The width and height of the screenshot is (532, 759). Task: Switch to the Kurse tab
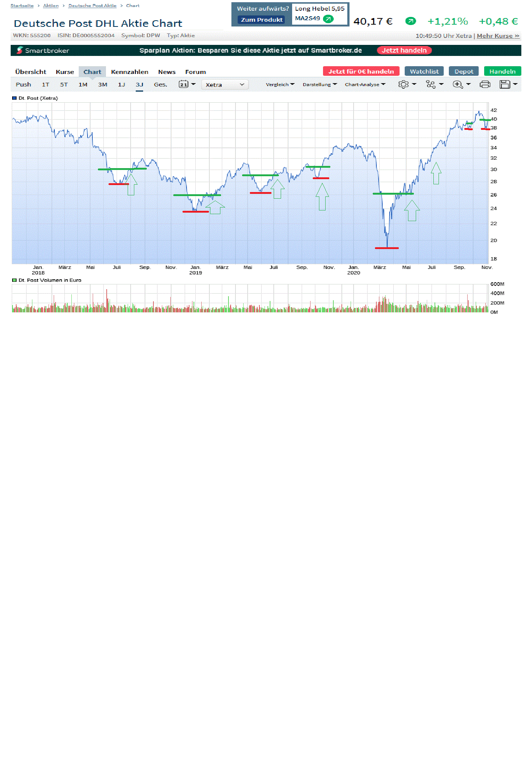point(65,72)
